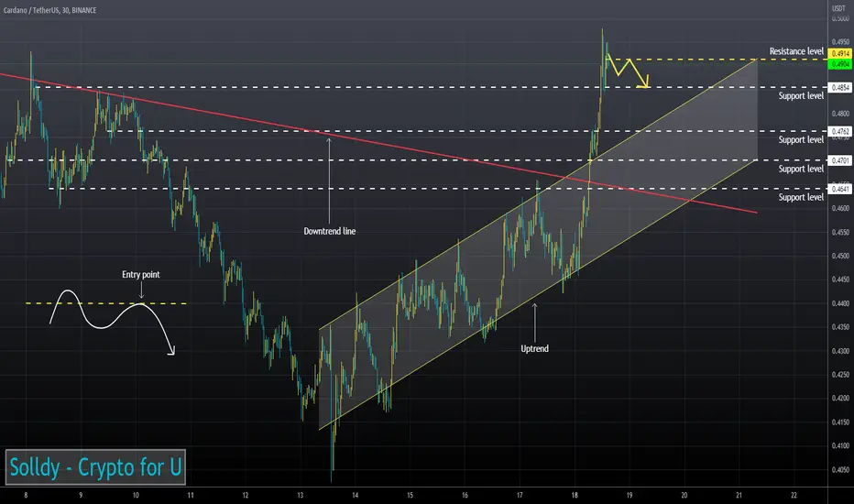Screen dimensions: 854x504
Task: Click the 0.4400 price axis value
Action: (x=840, y=303)
